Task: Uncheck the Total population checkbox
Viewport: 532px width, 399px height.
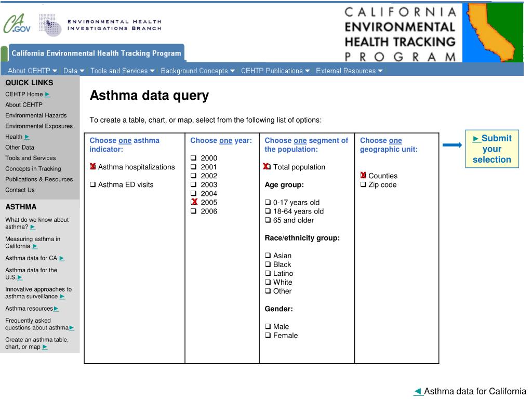Action: click(267, 167)
